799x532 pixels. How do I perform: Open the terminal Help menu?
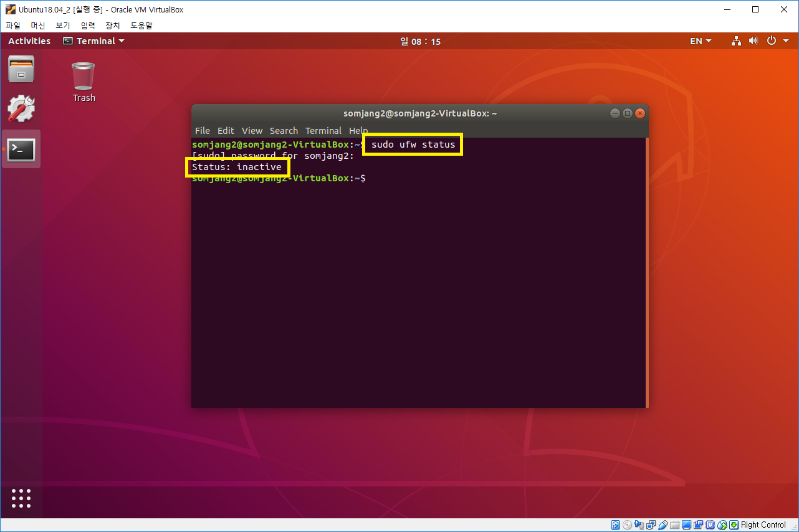(x=358, y=131)
